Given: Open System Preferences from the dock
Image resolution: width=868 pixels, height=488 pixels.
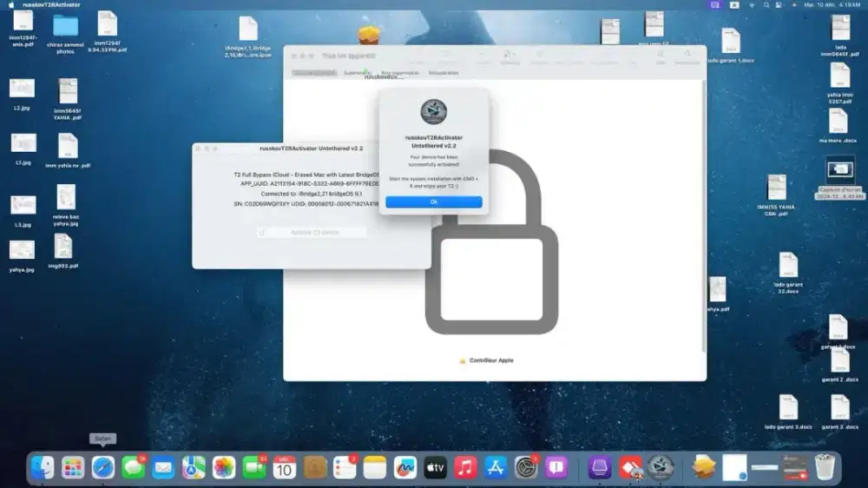Looking at the screenshot, I should pyautogui.click(x=526, y=467).
